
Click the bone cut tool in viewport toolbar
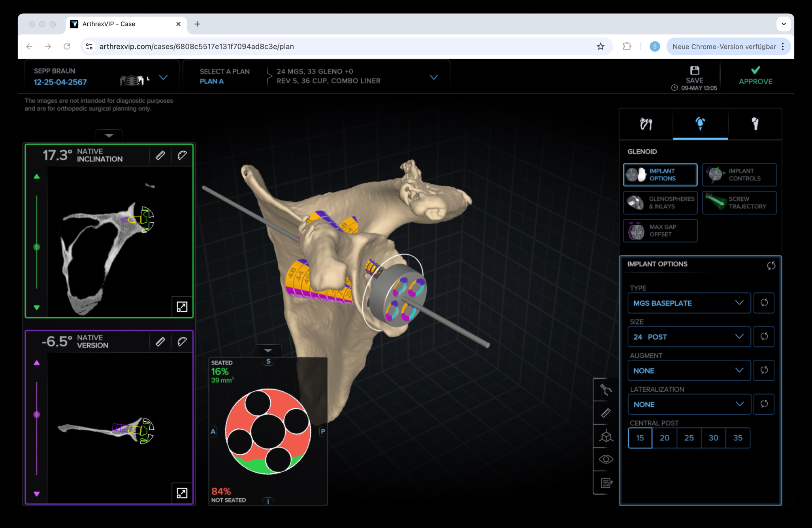coord(606,390)
